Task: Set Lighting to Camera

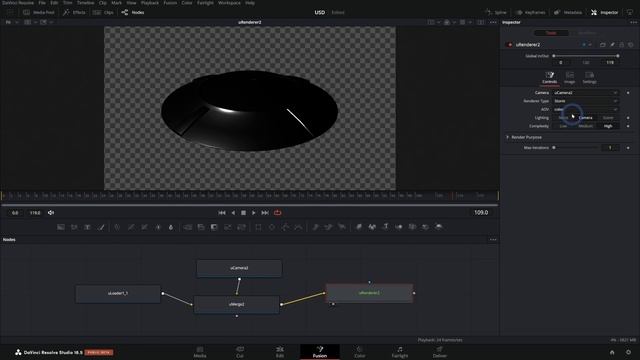Action: pos(585,118)
